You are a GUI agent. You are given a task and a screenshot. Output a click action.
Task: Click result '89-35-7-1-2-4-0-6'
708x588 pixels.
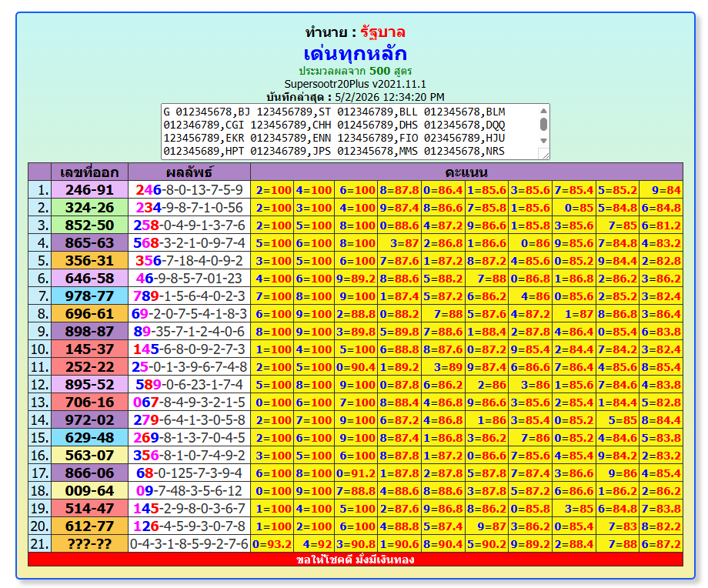click(189, 331)
